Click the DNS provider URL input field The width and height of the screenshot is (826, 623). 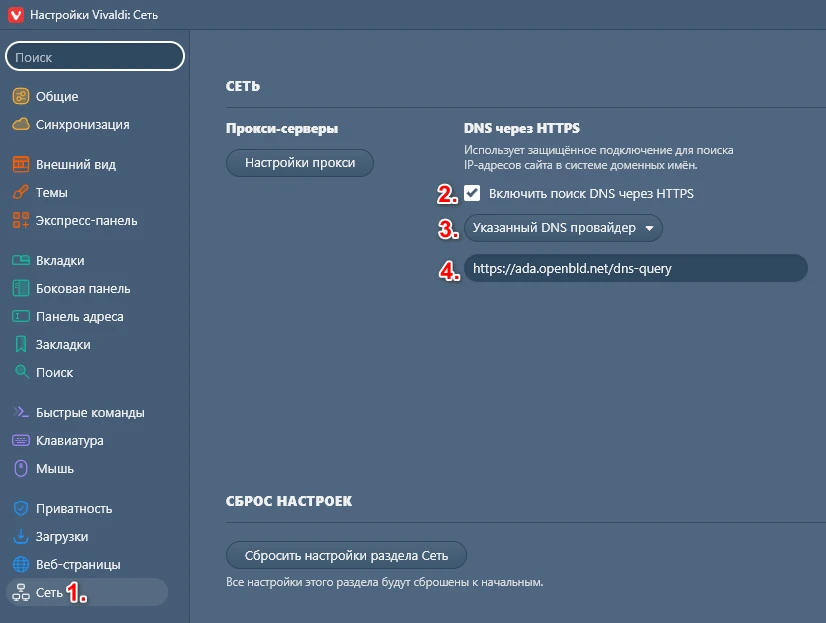[635, 268]
